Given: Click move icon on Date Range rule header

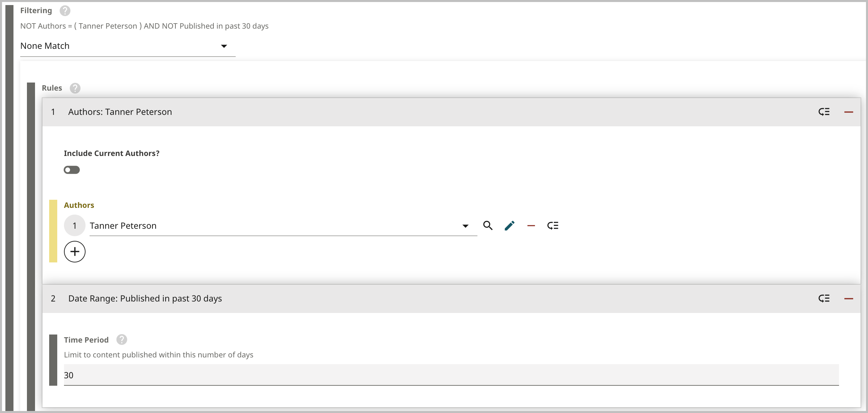Looking at the screenshot, I should click(824, 298).
